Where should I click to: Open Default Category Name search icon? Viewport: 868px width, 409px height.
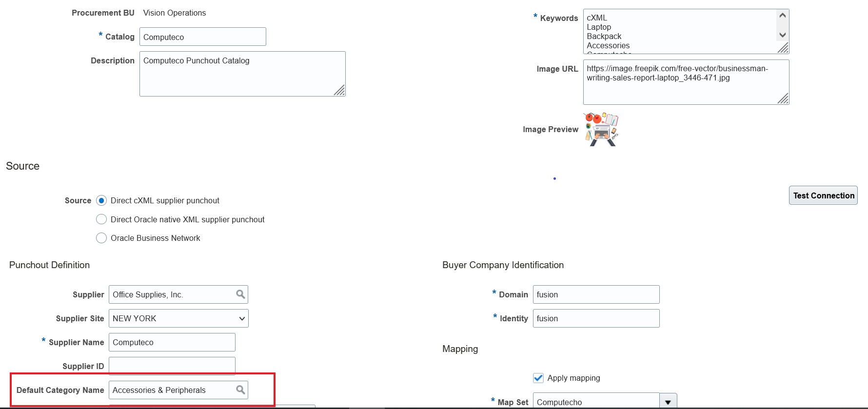click(240, 390)
